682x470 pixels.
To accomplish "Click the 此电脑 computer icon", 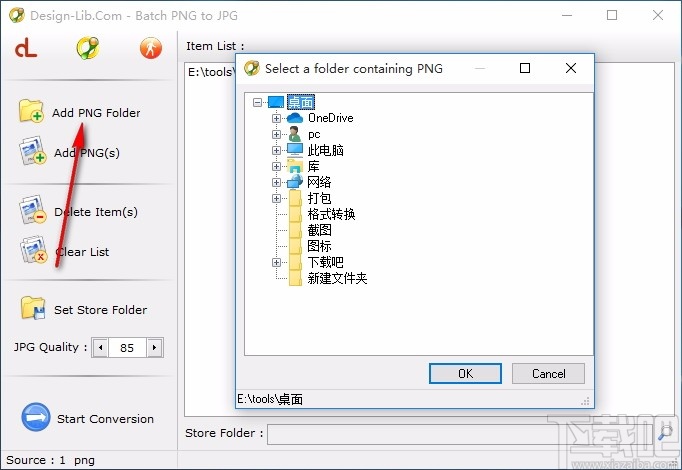I will [x=295, y=150].
